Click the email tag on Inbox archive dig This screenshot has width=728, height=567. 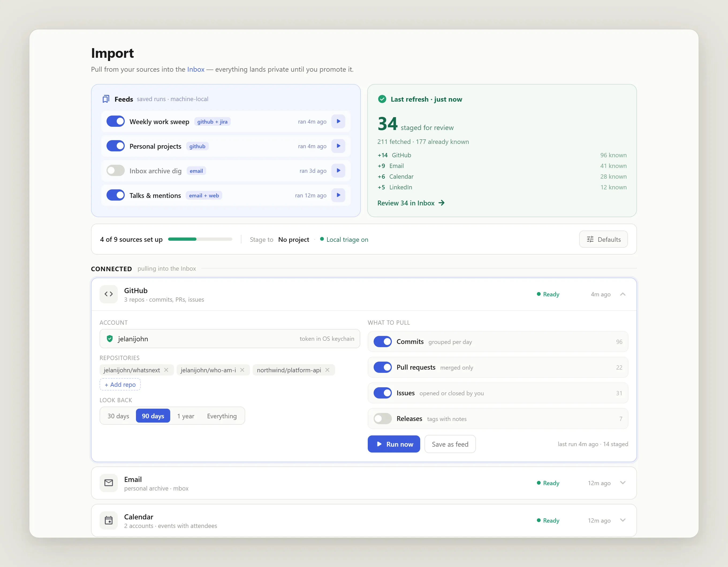click(x=196, y=171)
